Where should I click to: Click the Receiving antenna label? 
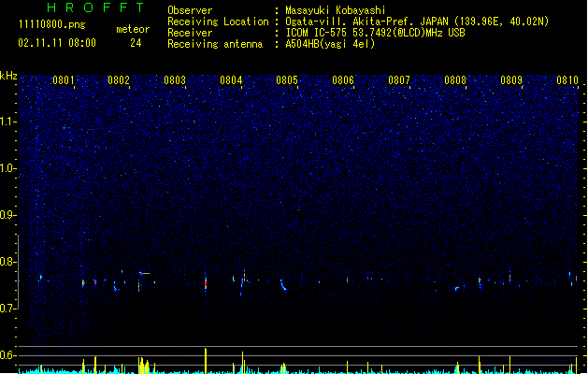[x=215, y=44]
